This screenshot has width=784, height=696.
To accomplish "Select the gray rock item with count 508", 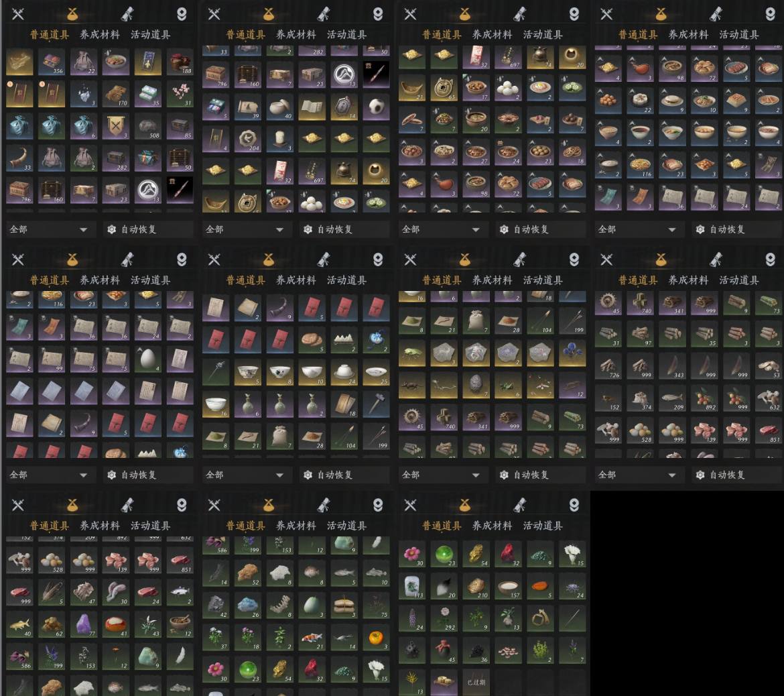I will click(148, 126).
